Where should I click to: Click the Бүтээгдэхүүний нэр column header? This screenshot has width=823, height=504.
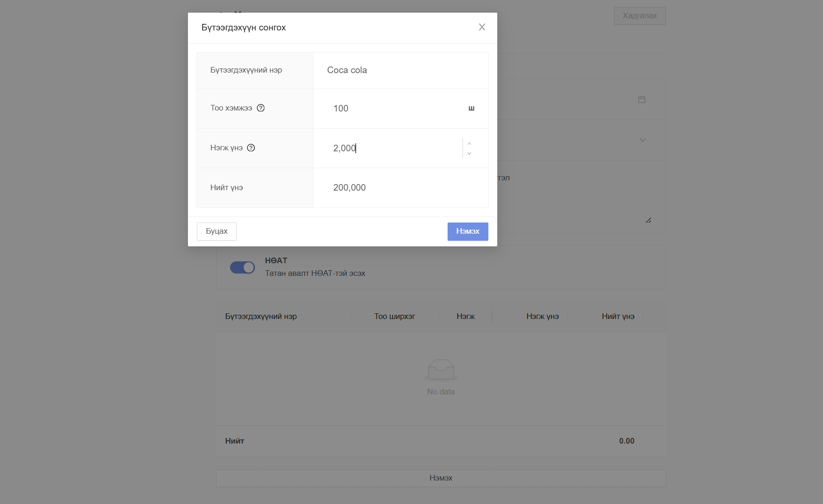261,317
